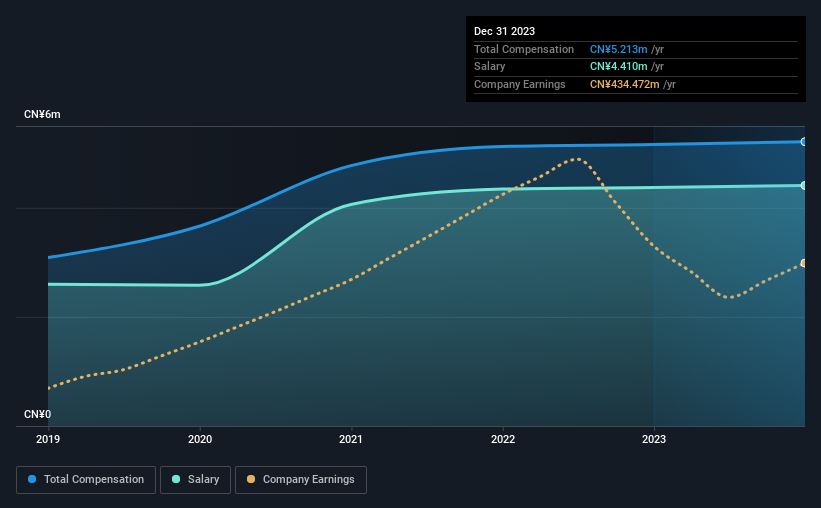Click the orange Company Earnings legend dot

coord(251,479)
